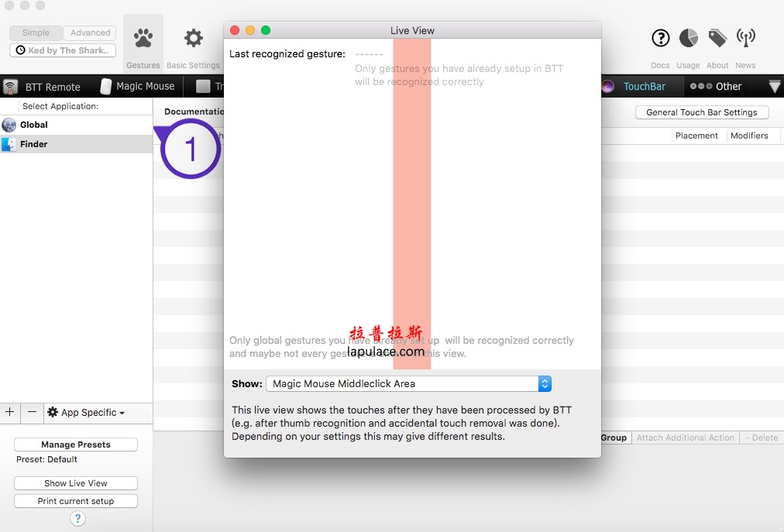Click the add application plus button
The width and height of the screenshot is (784, 532).
coord(10,413)
